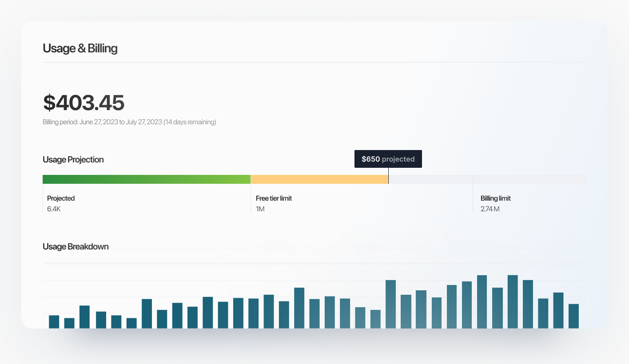Image resolution: width=629 pixels, height=364 pixels.
Task: Click the 1M free tier value
Action: pos(260,209)
